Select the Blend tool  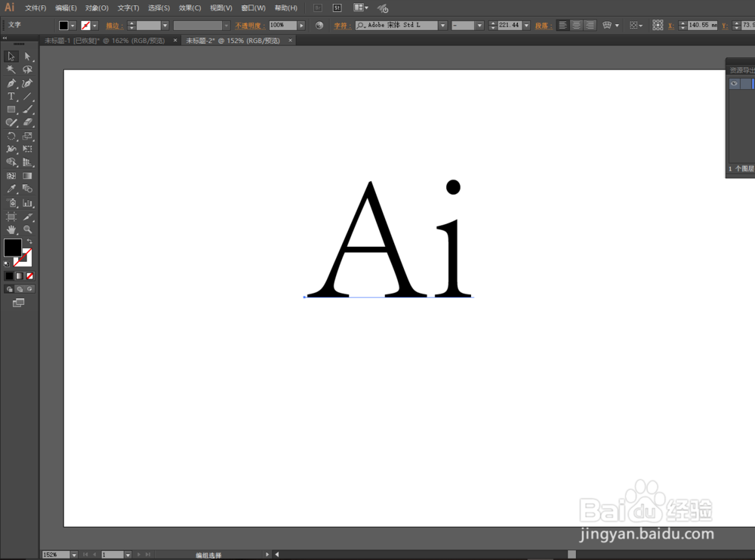[27, 189]
